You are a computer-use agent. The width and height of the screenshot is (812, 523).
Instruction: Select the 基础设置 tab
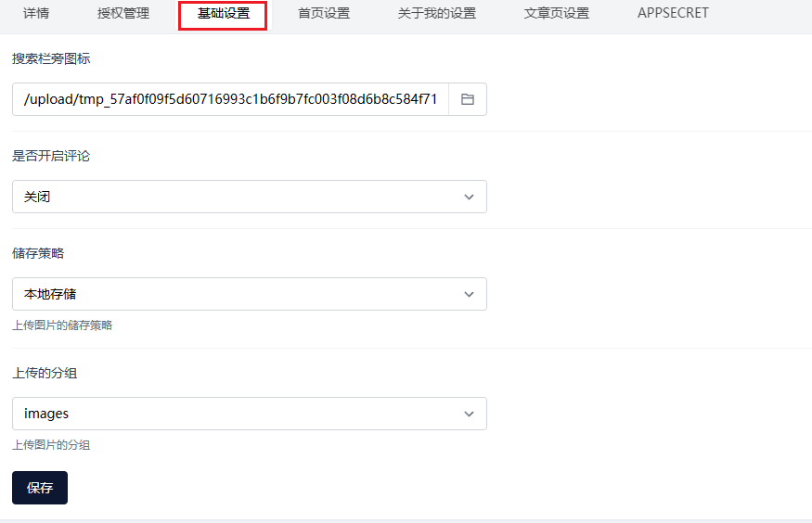[x=224, y=14]
